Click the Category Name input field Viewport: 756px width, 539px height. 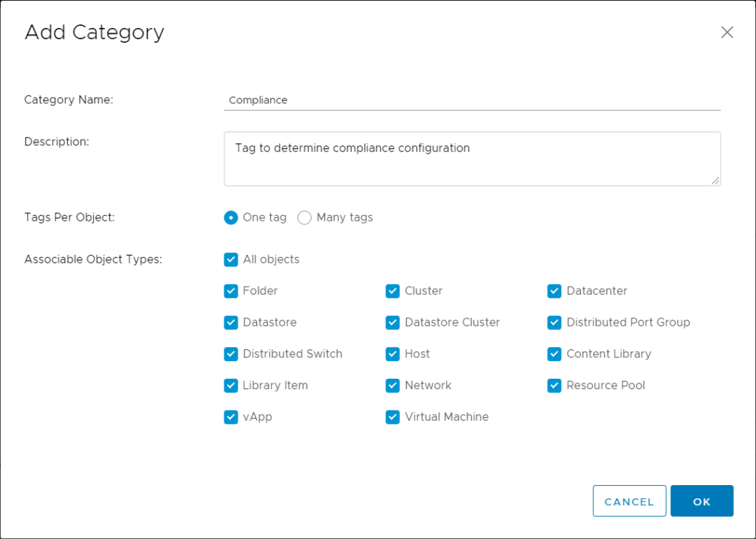pyautogui.click(x=472, y=100)
